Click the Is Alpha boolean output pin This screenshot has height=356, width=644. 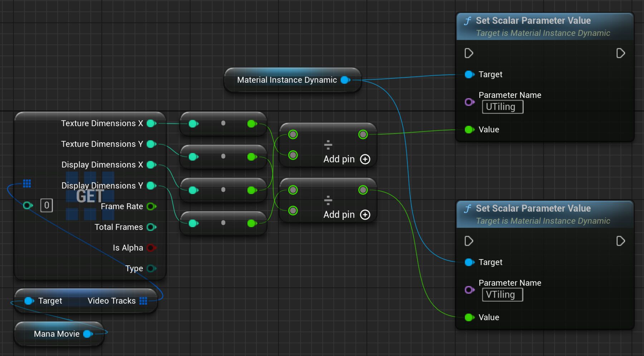[151, 248]
